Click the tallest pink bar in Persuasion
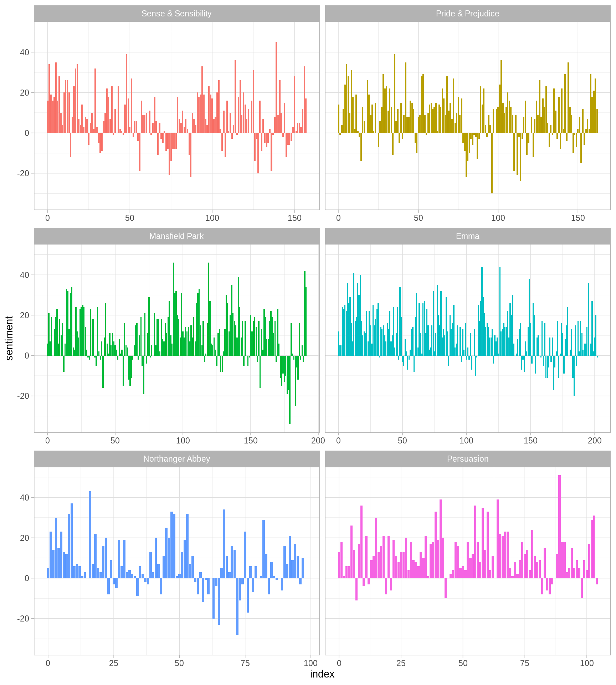This screenshot has width=616, height=685. (559, 527)
